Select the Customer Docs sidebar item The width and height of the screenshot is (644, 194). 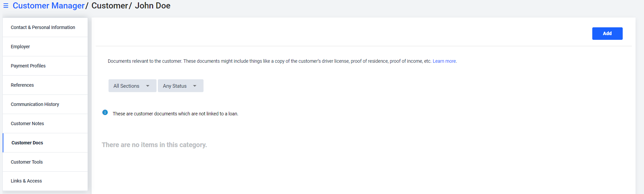(x=45, y=143)
